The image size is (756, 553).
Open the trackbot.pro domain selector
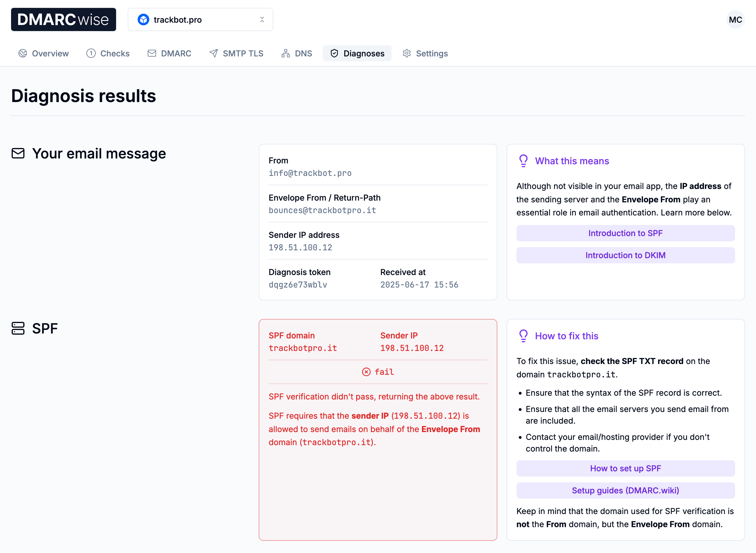pyautogui.click(x=200, y=20)
